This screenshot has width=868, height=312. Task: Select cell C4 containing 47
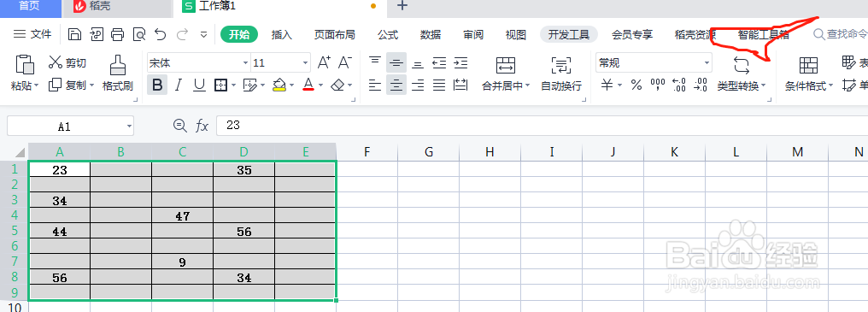click(183, 215)
